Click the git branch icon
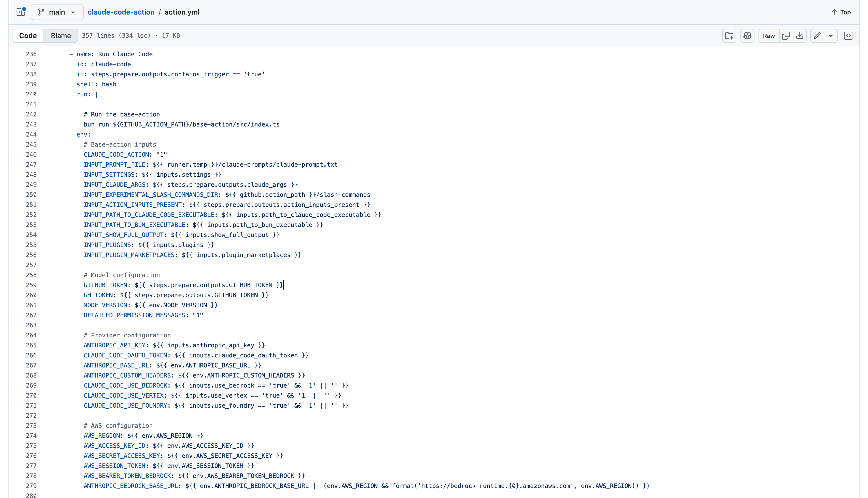This screenshot has height=498, width=868. 41,12
